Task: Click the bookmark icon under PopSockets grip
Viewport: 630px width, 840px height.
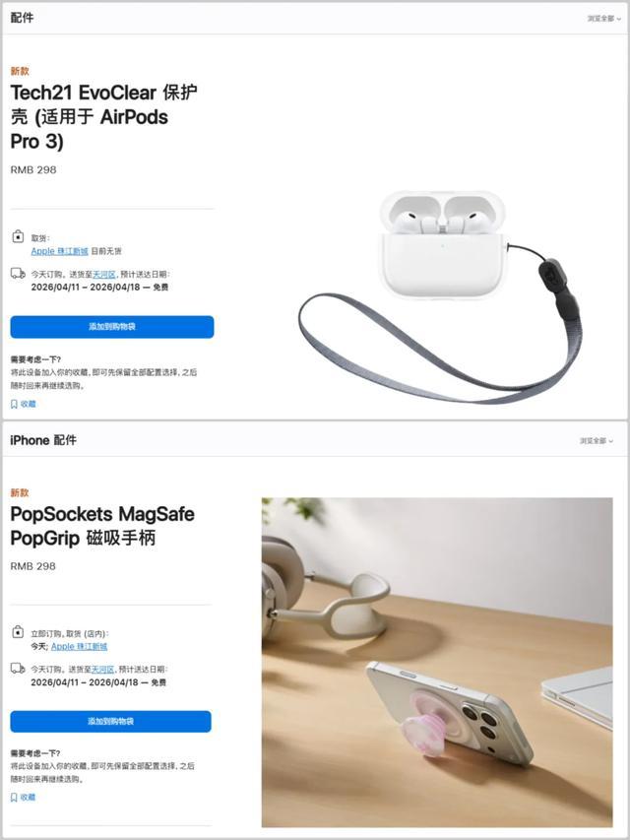Action: [14, 797]
